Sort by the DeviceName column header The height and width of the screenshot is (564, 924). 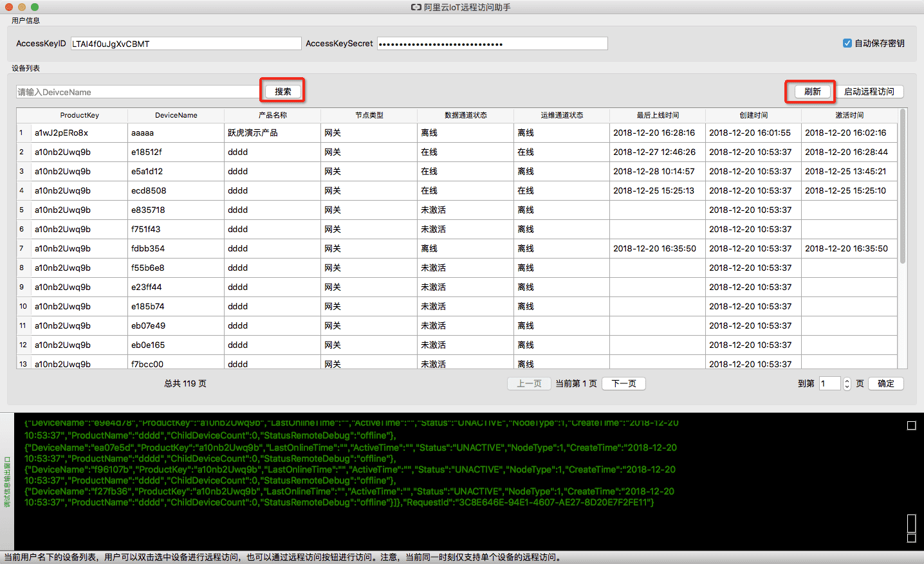coord(176,115)
